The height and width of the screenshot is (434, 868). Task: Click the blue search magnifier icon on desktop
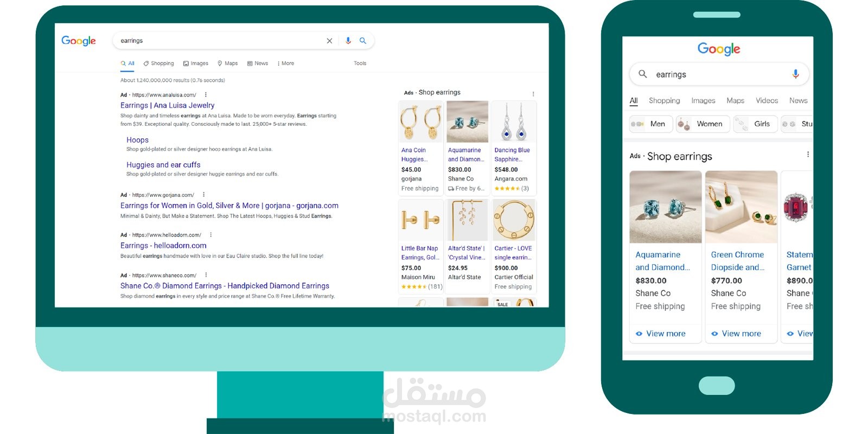(x=363, y=41)
